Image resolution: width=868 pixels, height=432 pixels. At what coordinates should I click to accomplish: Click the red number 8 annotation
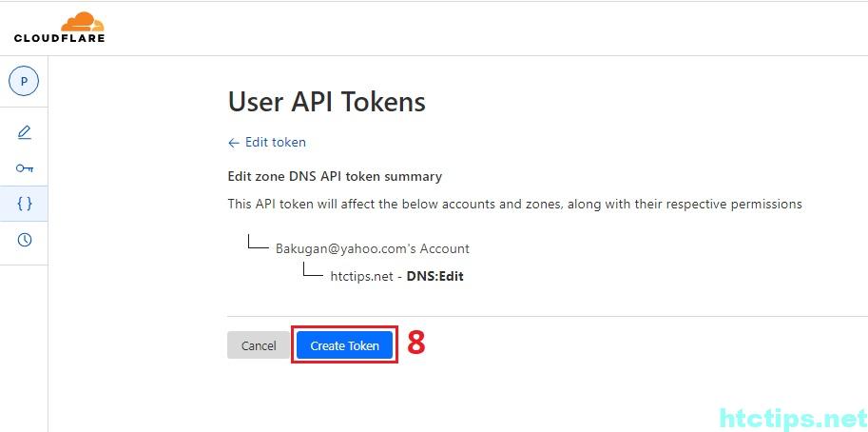coord(415,344)
